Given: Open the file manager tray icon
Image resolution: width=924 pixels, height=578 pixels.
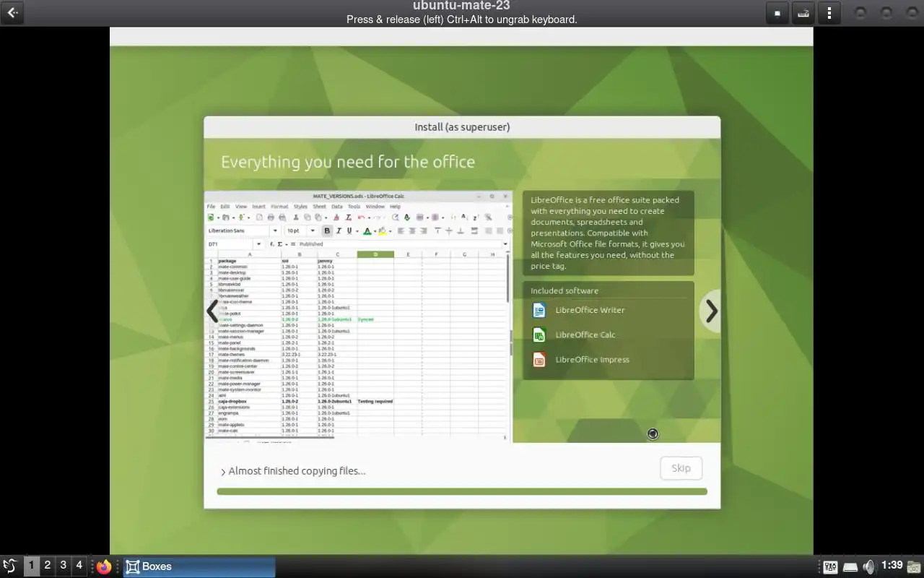Looking at the screenshot, I should [x=914, y=566].
